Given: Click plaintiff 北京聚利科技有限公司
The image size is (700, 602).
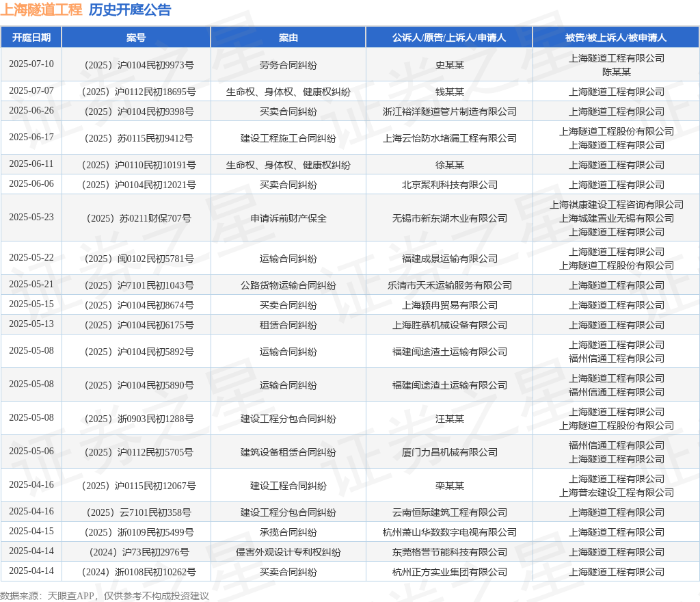Looking at the screenshot, I should click(450, 185).
